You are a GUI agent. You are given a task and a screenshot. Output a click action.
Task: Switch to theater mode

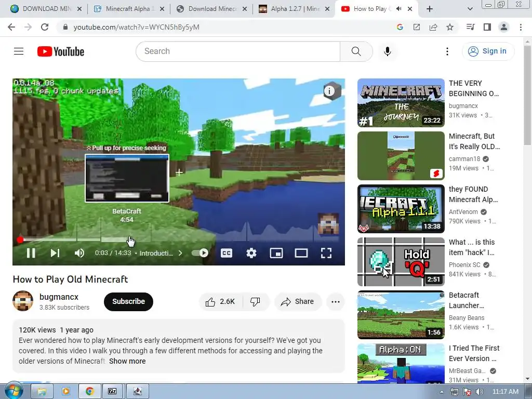point(301,253)
